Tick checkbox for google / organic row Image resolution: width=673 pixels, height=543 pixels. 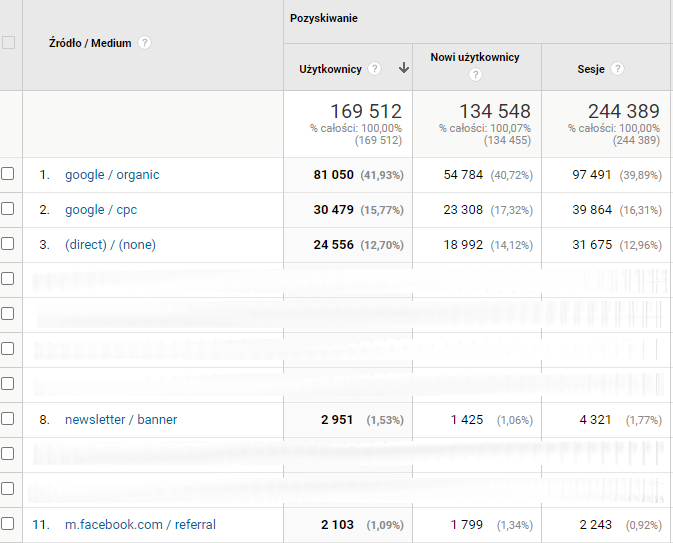tap(8, 174)
